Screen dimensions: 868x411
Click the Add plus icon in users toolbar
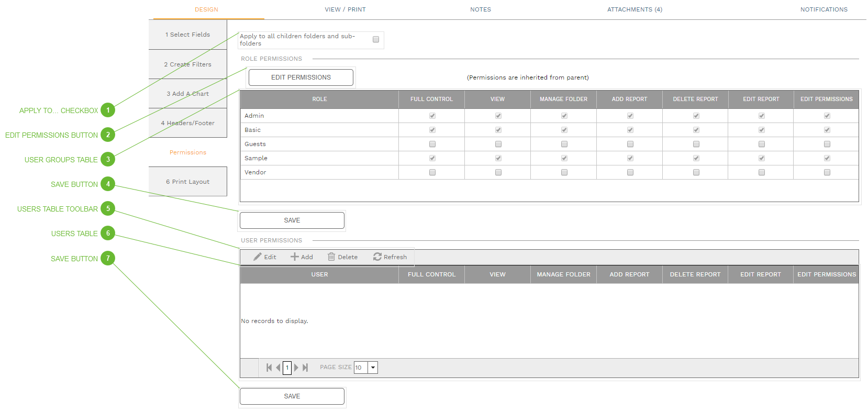(295, 257)
